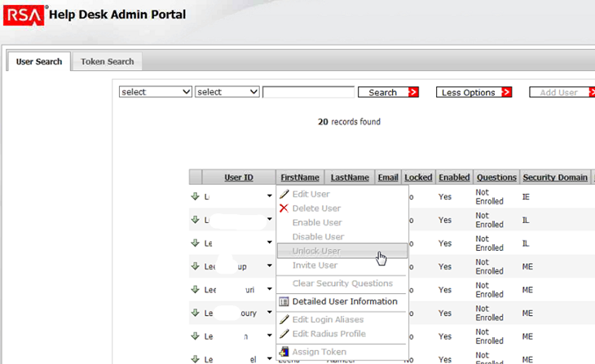The height and width of the screenshot is (364, 595).
Task: Open the second select dropdown in the search bar
Action: point(227,92)
